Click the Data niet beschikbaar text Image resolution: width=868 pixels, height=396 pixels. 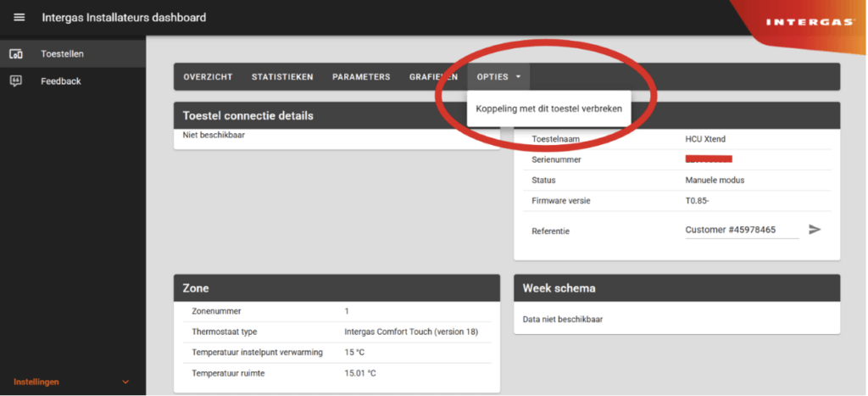click(563, 319)
